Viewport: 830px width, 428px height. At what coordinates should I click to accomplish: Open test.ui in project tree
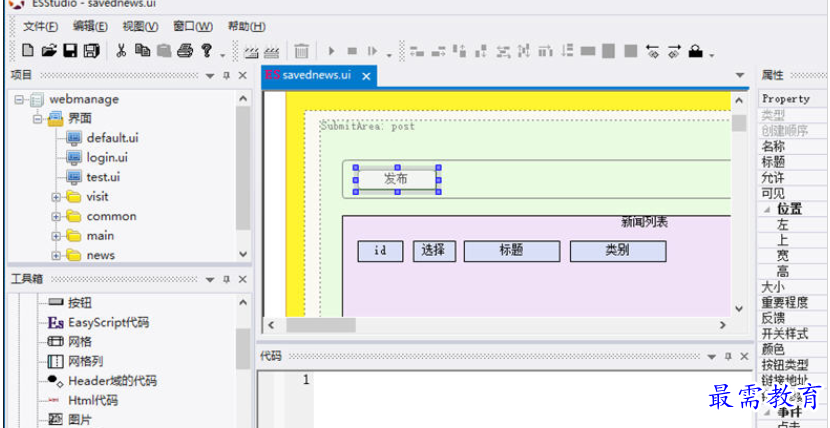103,177
